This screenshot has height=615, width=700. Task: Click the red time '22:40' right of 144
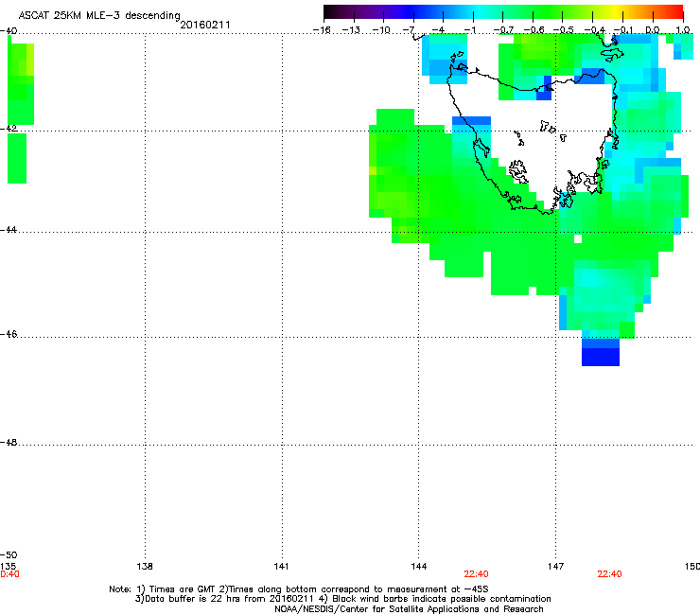point(476,574)
